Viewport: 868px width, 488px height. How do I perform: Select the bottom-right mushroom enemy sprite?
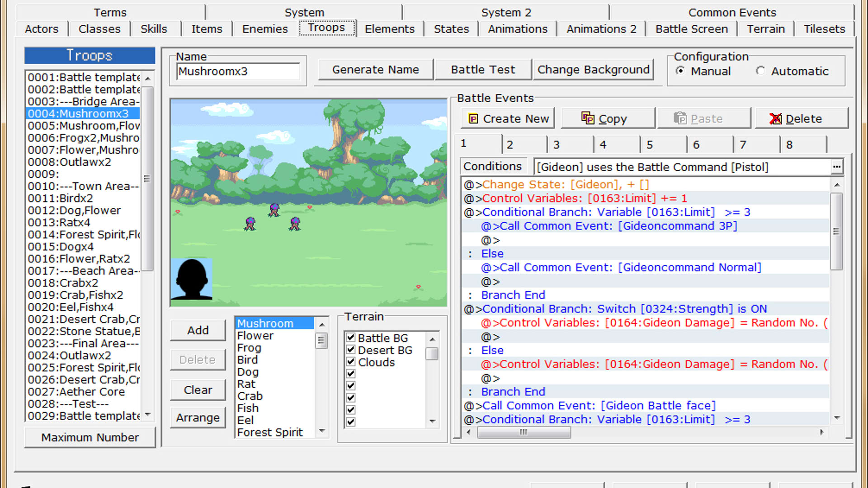(x=295, y=224)
